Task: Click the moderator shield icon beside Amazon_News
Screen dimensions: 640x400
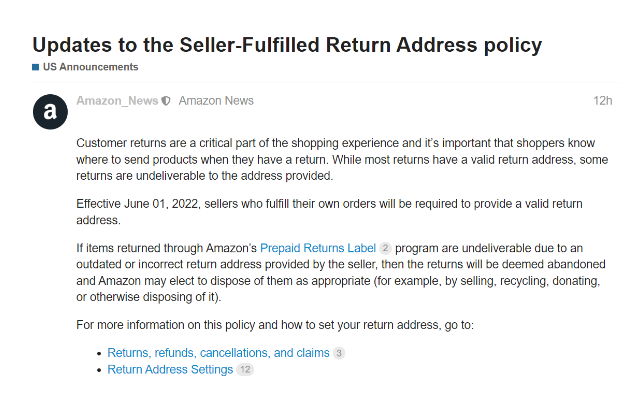Action: [x=166, y=101]
